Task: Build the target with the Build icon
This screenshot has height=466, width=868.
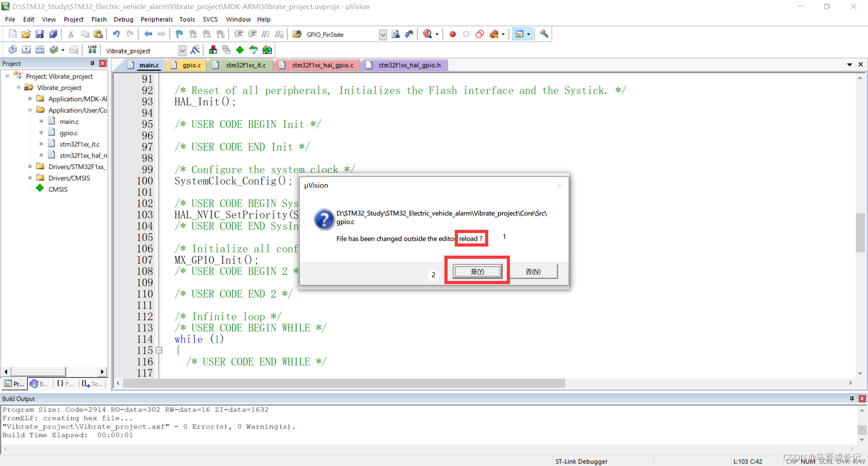Action: tap(26, 50)
